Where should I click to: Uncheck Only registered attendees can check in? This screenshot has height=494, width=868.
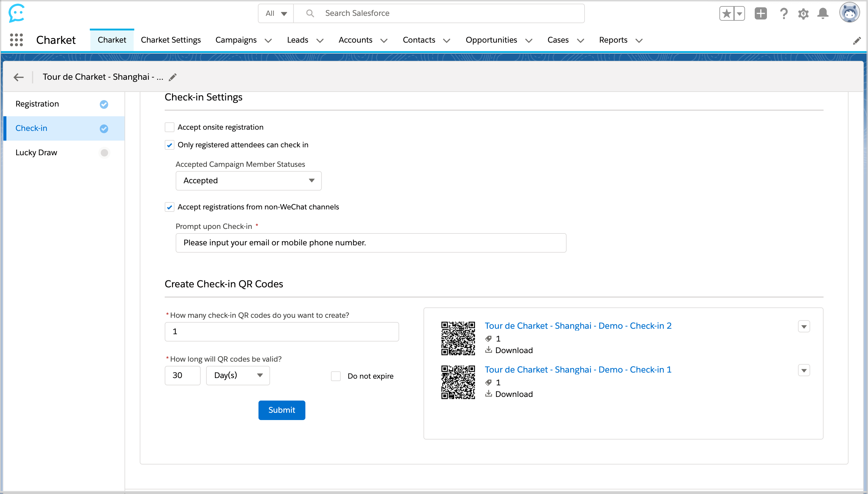[x=169, y=145]
